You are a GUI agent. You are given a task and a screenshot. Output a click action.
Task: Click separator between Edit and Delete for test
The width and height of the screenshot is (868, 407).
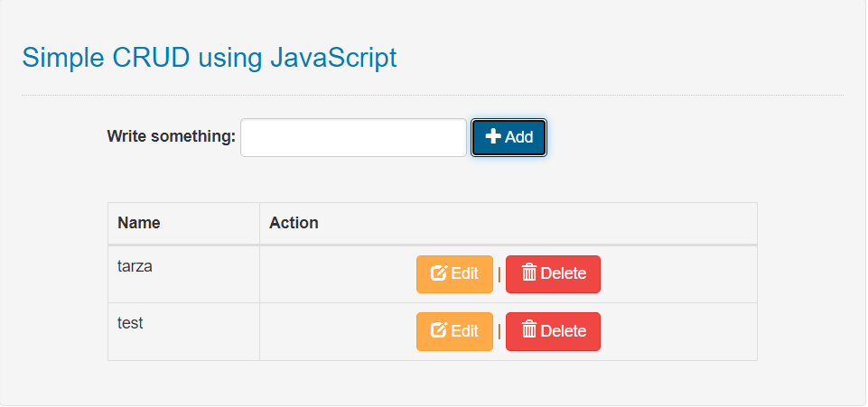pyautogui.click(x=499, y=331)
